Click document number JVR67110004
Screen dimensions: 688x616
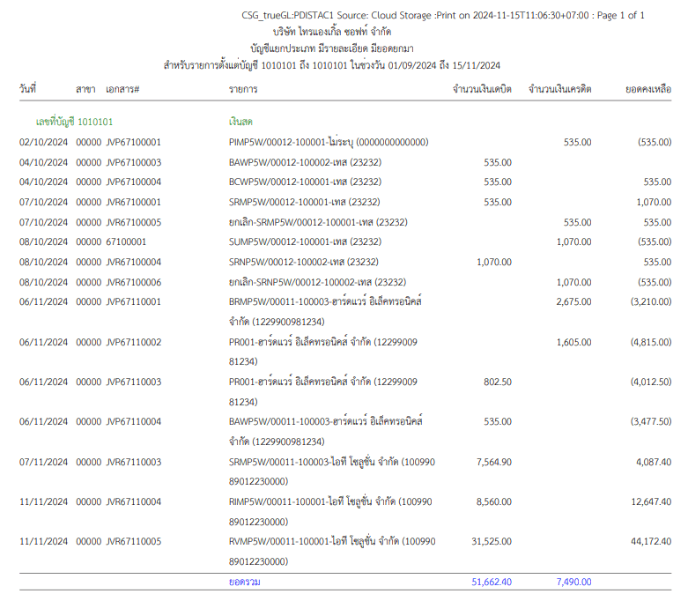point(133,501)
